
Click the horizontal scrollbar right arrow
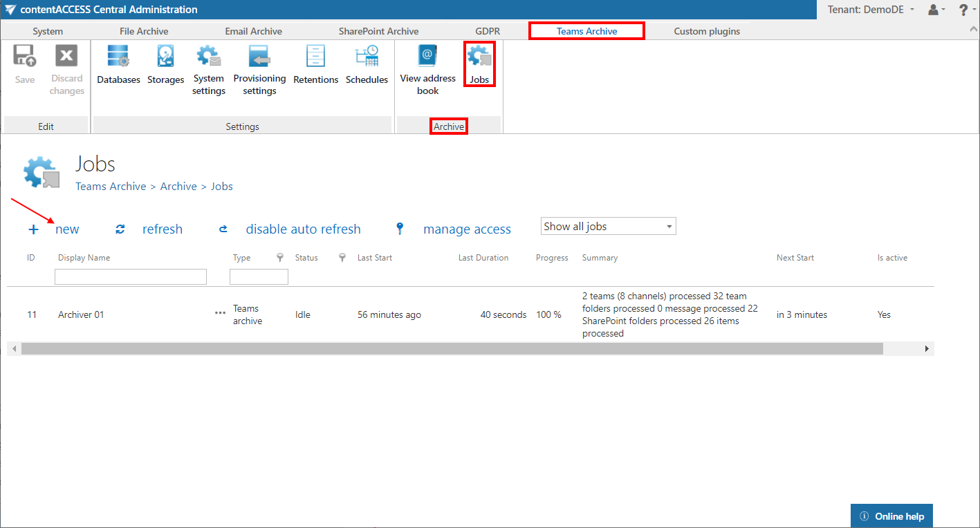coord(927,349)
